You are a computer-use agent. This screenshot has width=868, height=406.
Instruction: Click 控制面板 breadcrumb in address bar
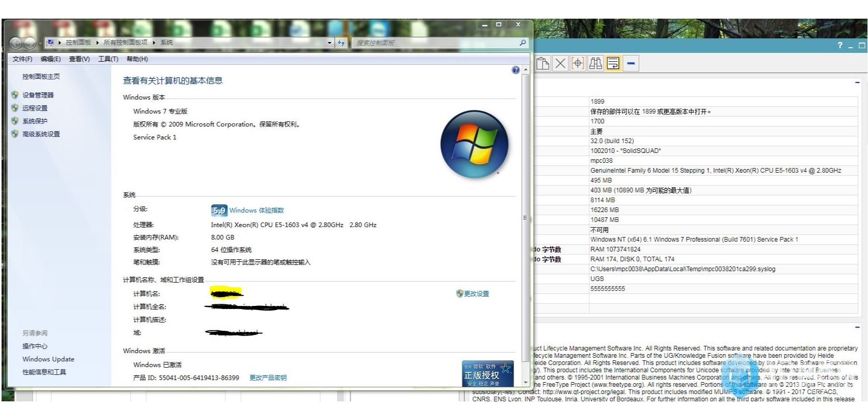pos(78,43)
